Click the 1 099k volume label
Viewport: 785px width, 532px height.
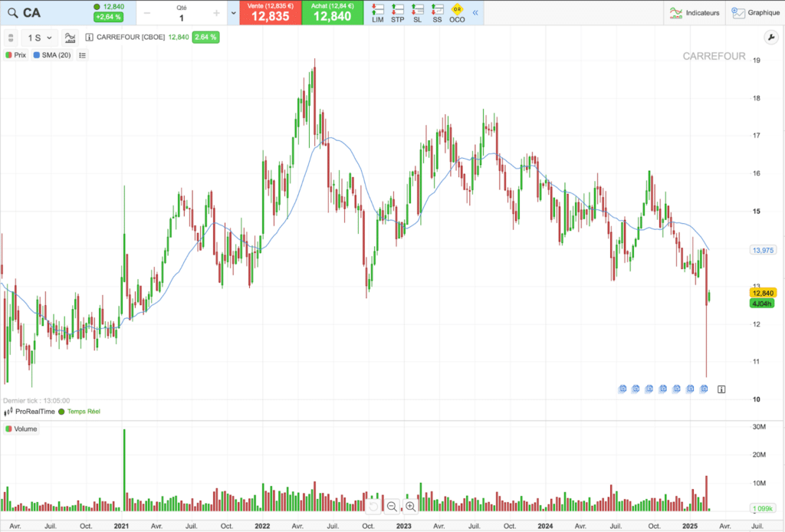tap(763, 508)
